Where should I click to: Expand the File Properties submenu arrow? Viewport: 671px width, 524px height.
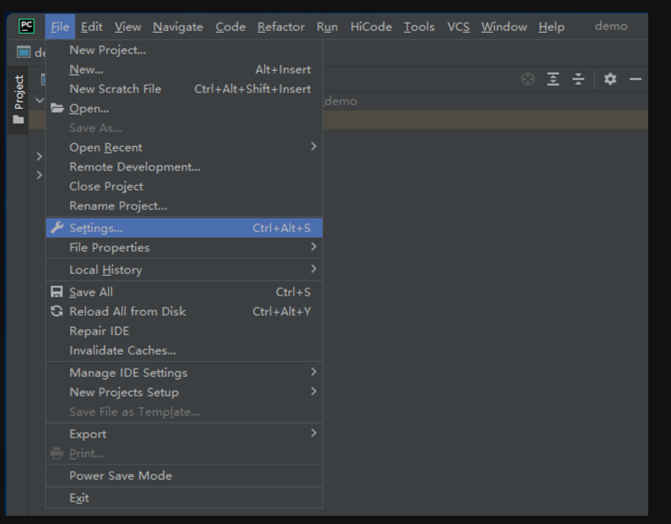[x=314, y=247]
